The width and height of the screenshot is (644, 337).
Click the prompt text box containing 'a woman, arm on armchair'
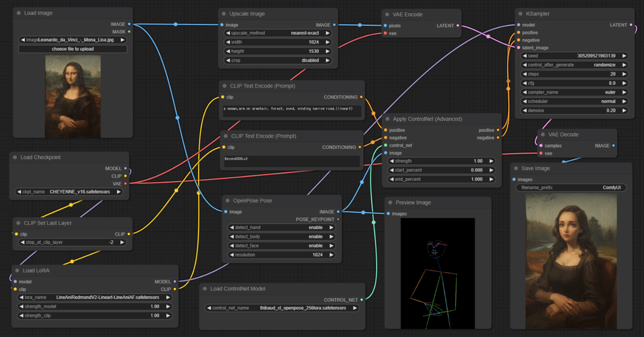point(292,111)
